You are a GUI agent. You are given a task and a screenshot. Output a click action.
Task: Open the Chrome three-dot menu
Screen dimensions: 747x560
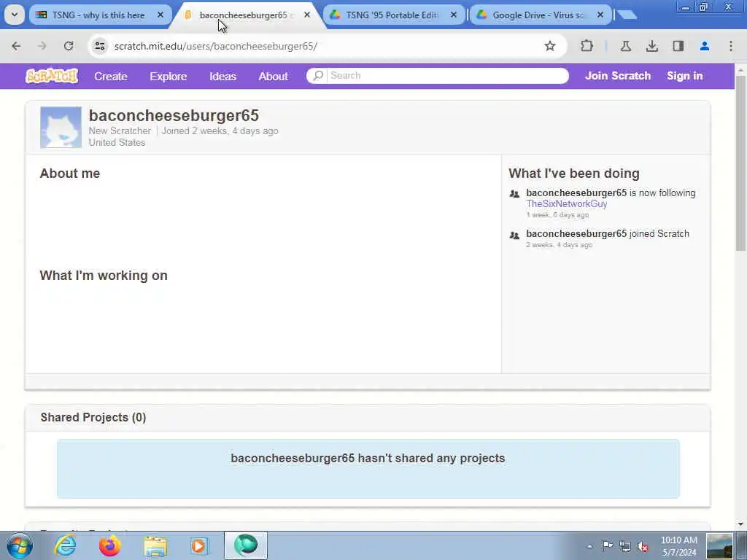pyautogui.click(x=731, y=46)
